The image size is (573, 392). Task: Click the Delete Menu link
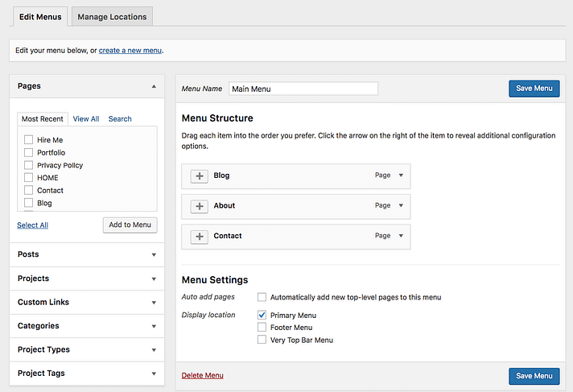coord(203,376)
